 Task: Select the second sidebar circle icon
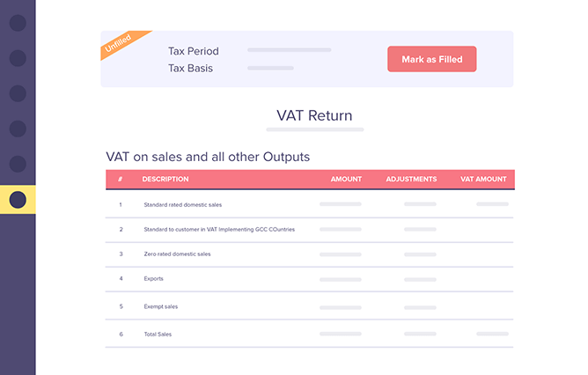(18, 59)
